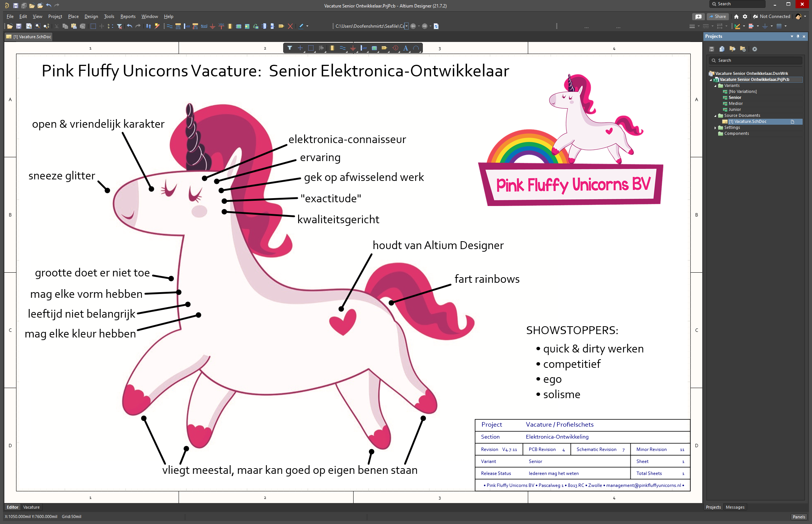This screenshot has height=524, width=812.
Task: Click the Cross Probe lightning icon
Action: point(157,26)
